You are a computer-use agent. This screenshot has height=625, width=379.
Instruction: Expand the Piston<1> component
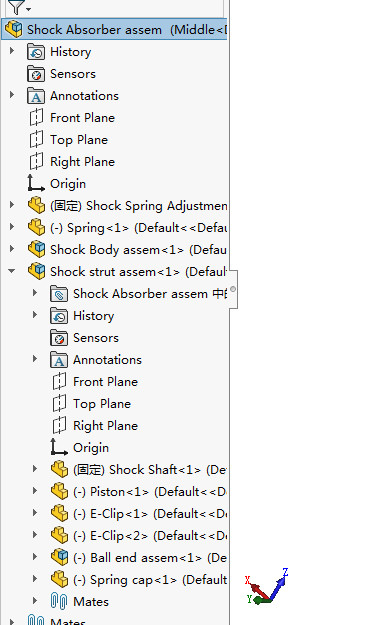pos(35,491)
